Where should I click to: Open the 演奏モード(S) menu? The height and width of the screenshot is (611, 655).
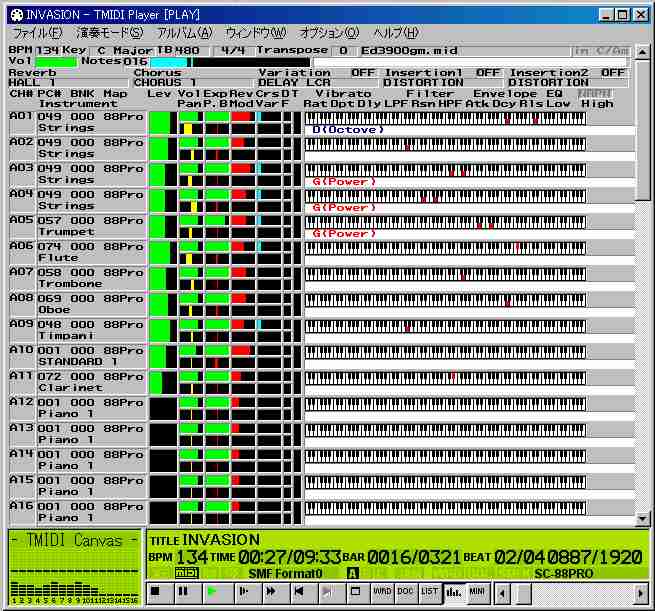[110, 33]
